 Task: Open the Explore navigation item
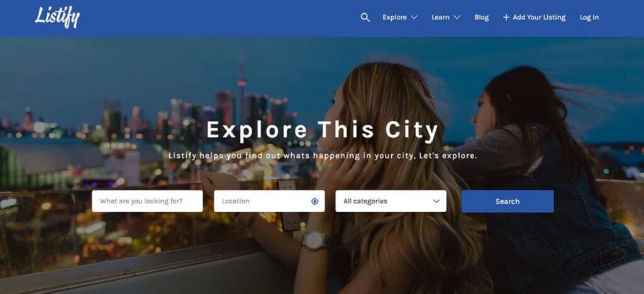[x=395, y=17]
